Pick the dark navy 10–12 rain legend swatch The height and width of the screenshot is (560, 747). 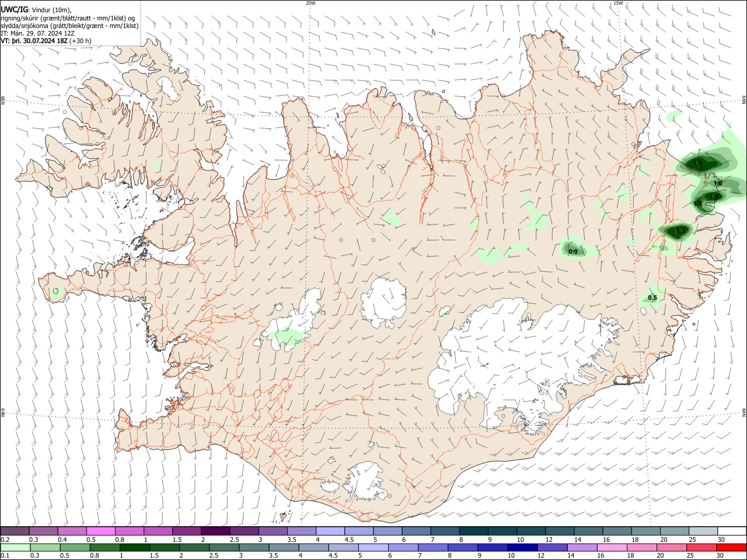pos(523,548)
